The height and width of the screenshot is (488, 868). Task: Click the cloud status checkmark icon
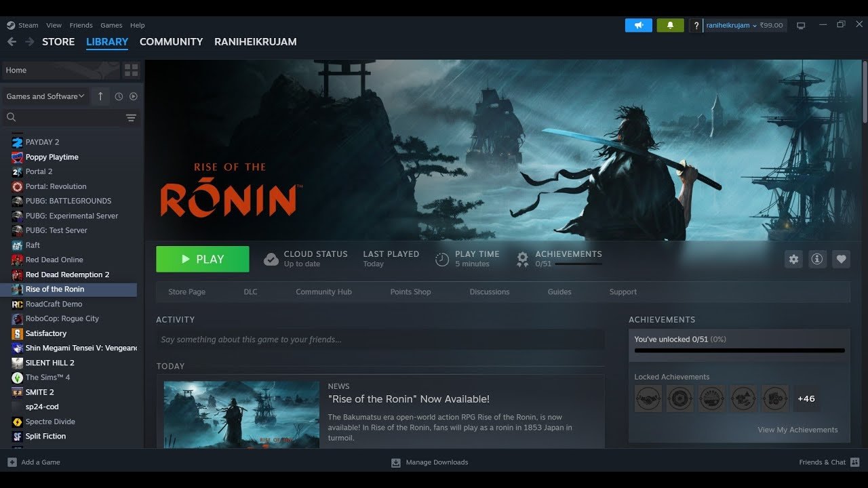point(271,259)
